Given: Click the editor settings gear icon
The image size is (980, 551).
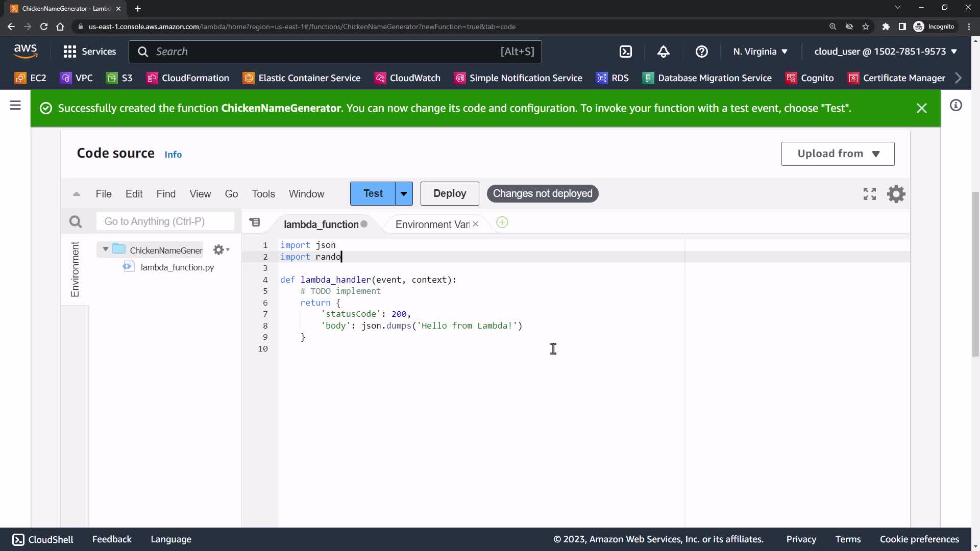Looking at the screenshot, I should tap(896, 194).
